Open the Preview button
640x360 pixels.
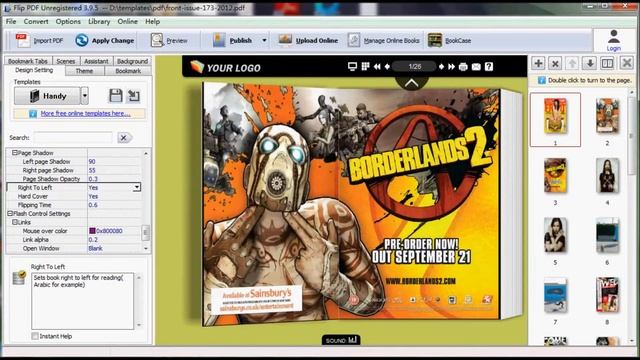click(x=169, y=40)
